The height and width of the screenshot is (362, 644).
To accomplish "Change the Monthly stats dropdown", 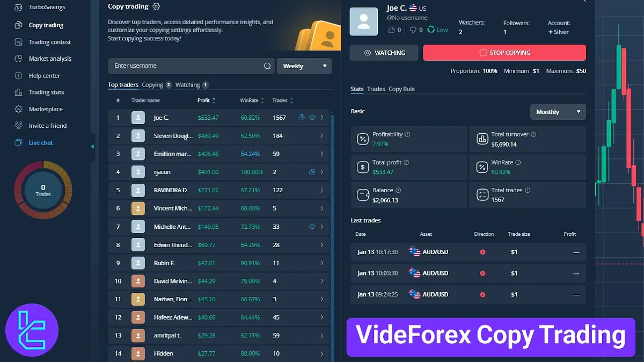I will (x=558, y=112).
